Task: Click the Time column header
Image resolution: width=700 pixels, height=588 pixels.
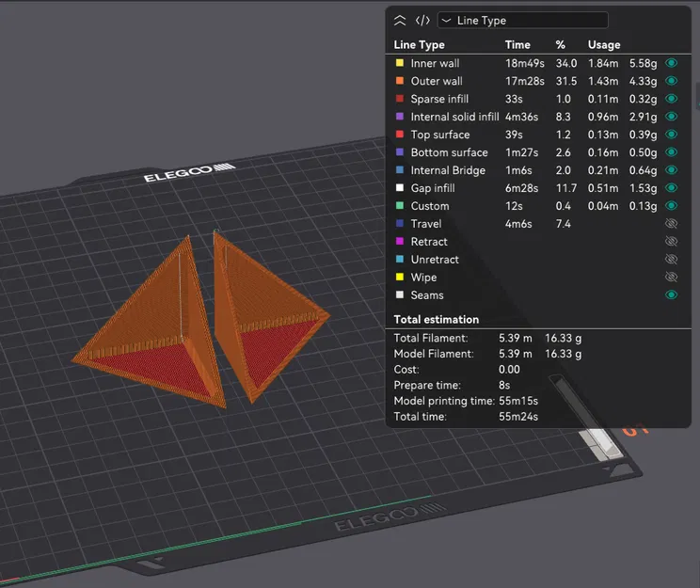Action: coord(517,44)
